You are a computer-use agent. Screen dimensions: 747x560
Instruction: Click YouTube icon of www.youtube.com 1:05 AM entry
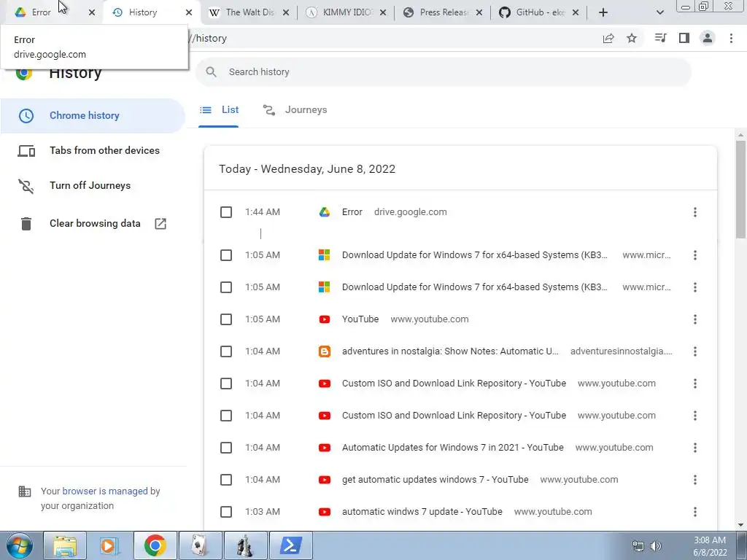(325, 319)
